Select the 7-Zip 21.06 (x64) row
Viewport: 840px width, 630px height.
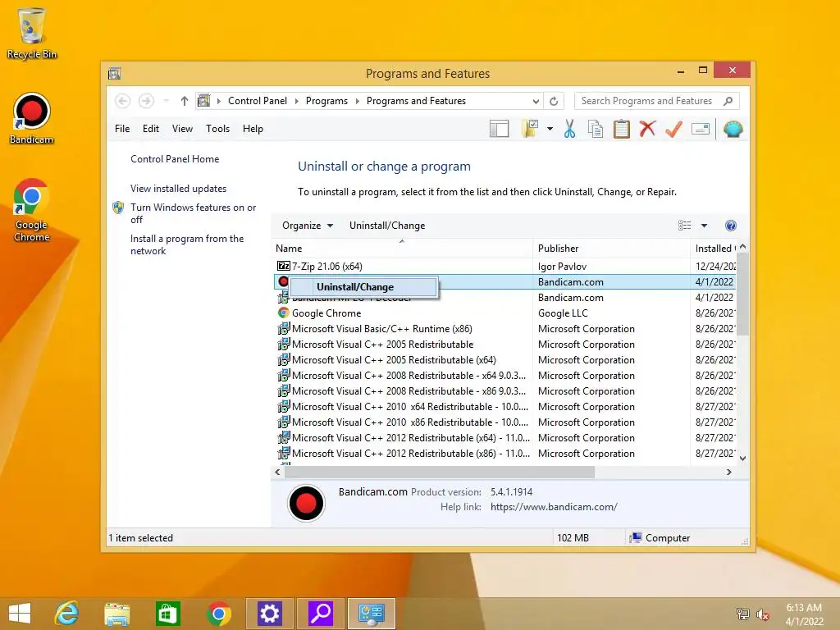pyautogui.click(x=505, y=267)
